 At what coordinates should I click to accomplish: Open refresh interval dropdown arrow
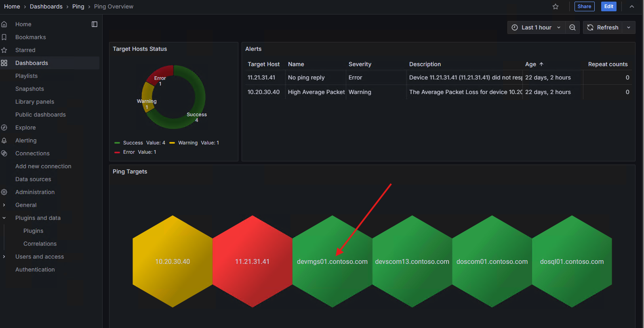(x=629, y=27)
